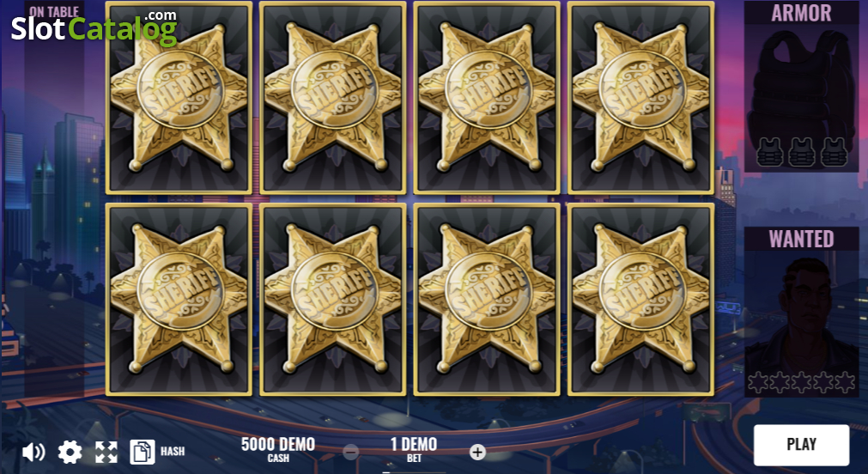Flip the fourth sheriff badge card in top row

coord(640,97)
